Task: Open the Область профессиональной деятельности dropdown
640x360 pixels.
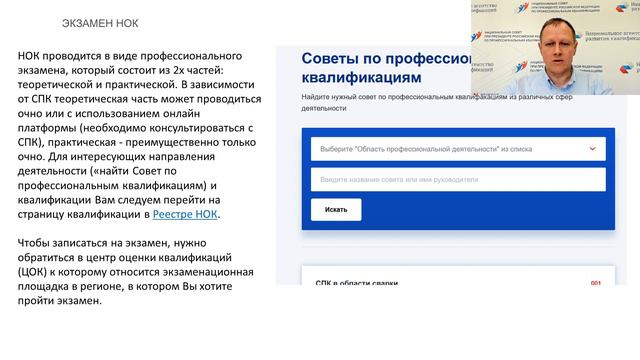Action: tap(458, 149)
